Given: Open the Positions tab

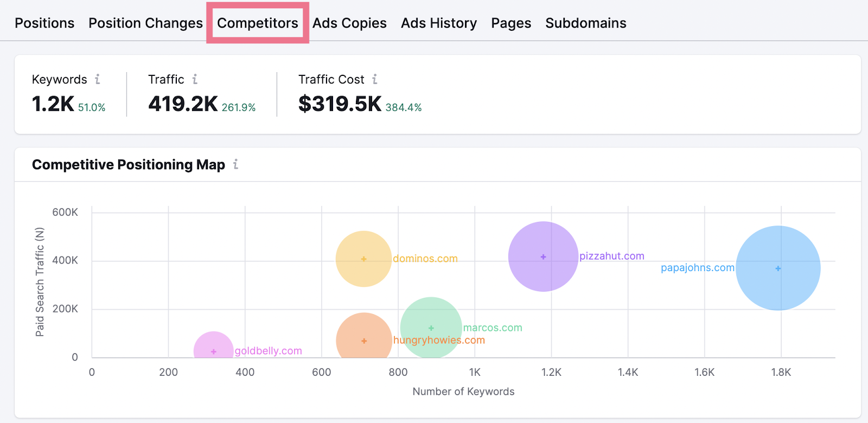Looking at the screenshot, I should [44, 23].
